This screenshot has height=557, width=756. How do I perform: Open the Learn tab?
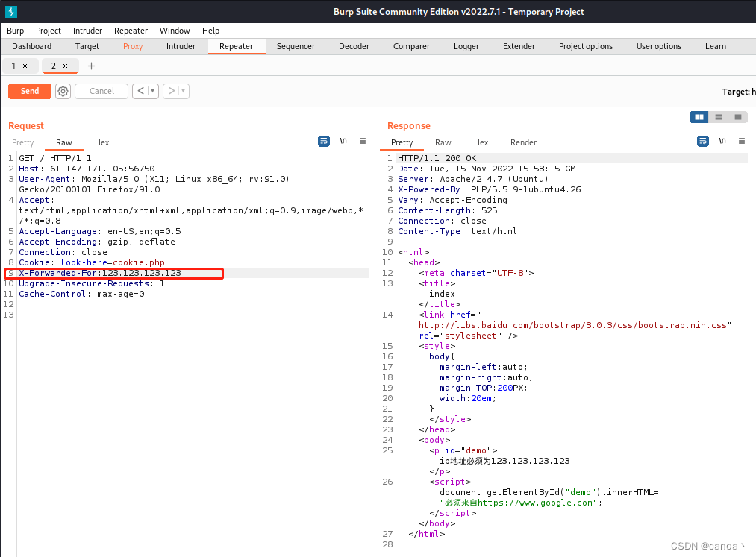coord(716,47)
